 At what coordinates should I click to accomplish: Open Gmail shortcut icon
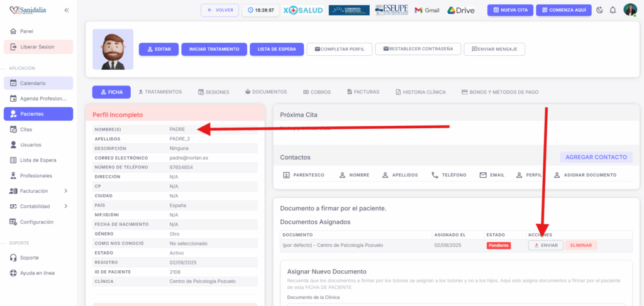pos(427,10)
